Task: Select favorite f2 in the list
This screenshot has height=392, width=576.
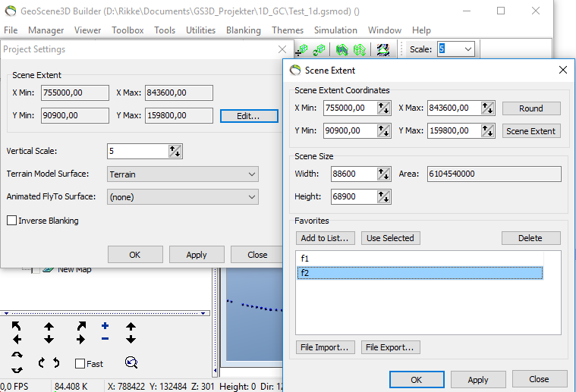Action: [420, 273]
